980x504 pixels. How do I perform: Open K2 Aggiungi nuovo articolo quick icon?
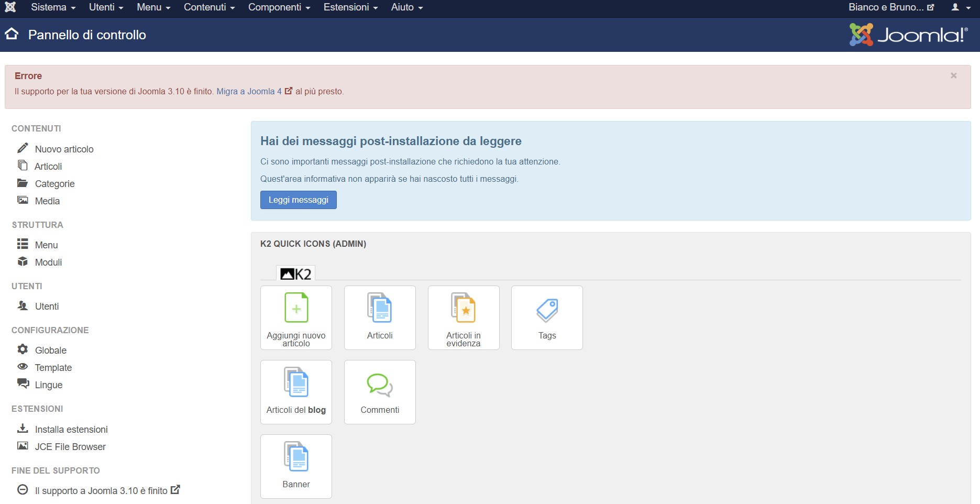296,317
